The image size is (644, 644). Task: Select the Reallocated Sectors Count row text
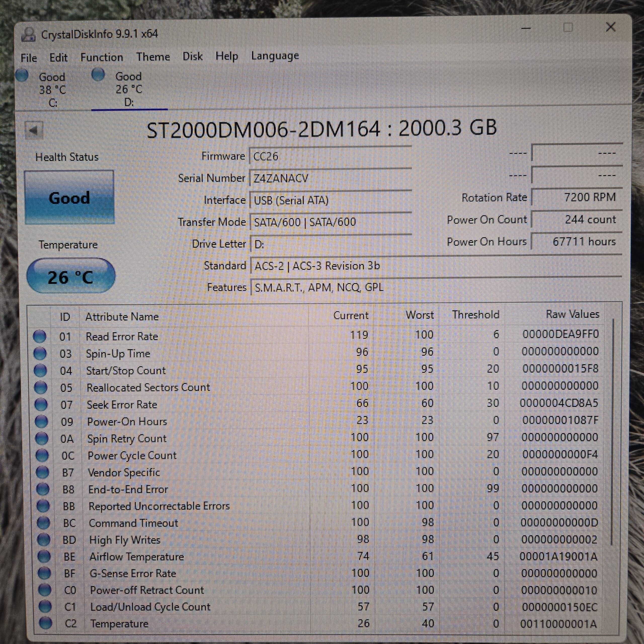click(148, 387)
